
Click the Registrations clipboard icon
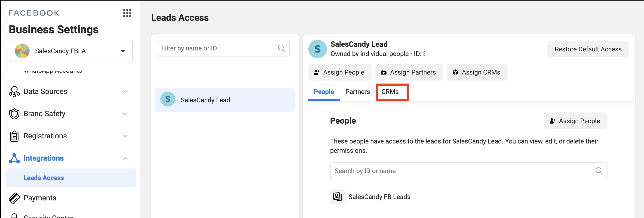point(14,136)
